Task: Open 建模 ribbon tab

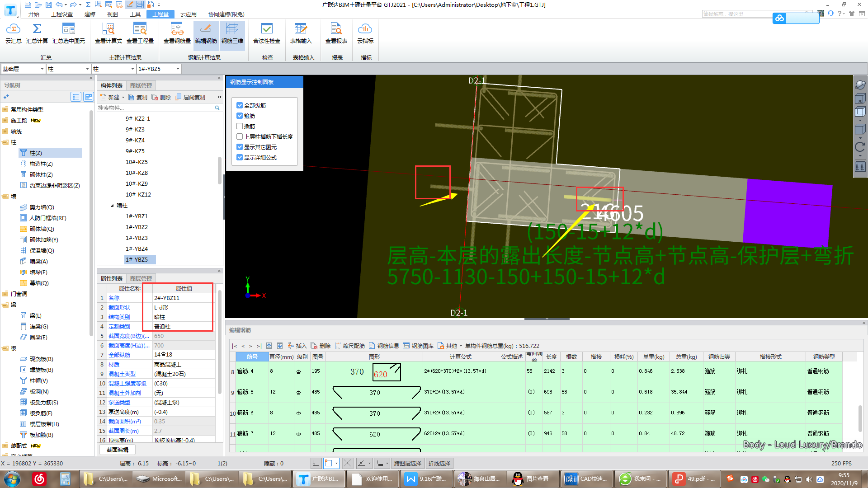Action: pos(90,14)
